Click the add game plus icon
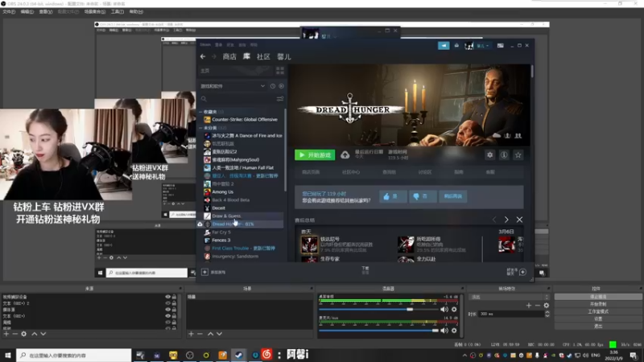This screenshot has height=362, width=644. tap(204, 272)
